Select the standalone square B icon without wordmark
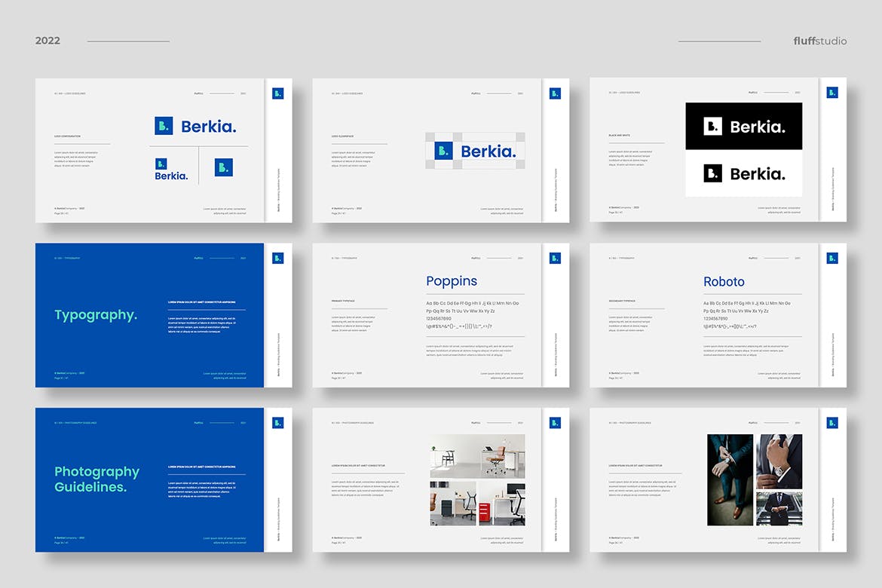The image size is (882, 588). (x=223, y=167)
